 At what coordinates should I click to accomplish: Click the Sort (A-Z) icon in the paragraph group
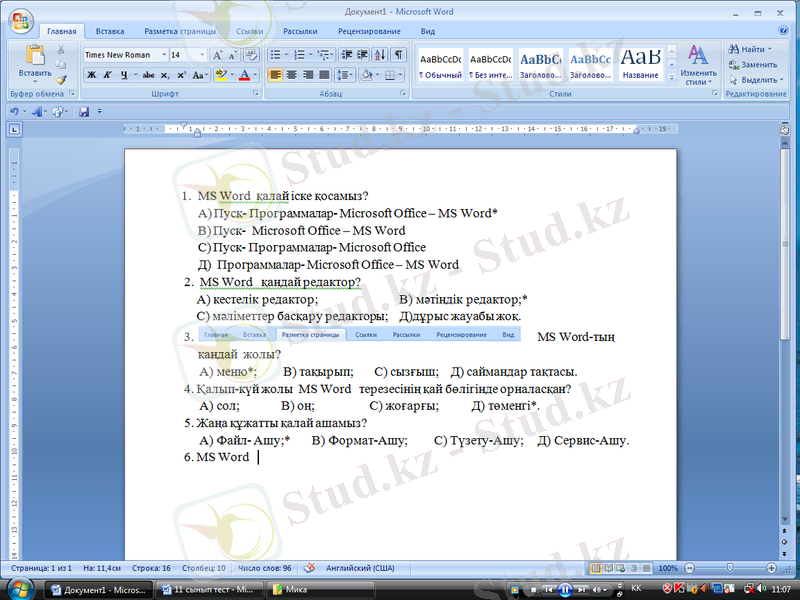pyautogui.click(x=381, y=55)
